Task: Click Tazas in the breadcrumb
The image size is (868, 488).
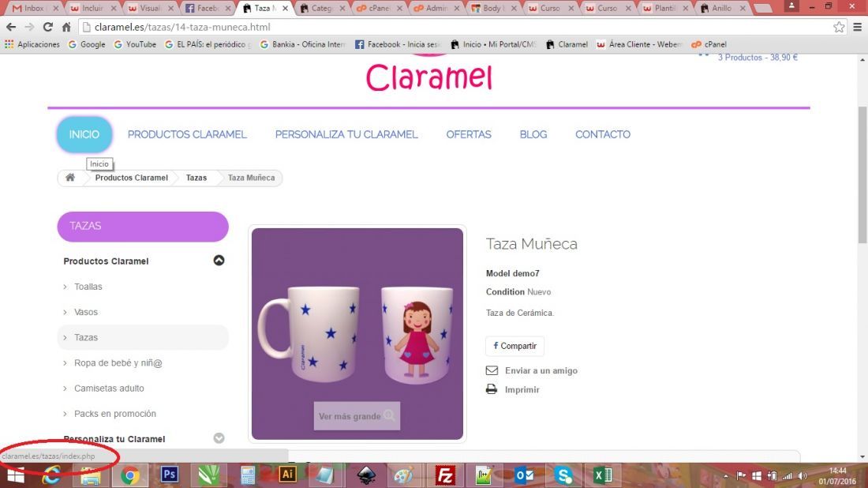Action: [x=196, y=177]
